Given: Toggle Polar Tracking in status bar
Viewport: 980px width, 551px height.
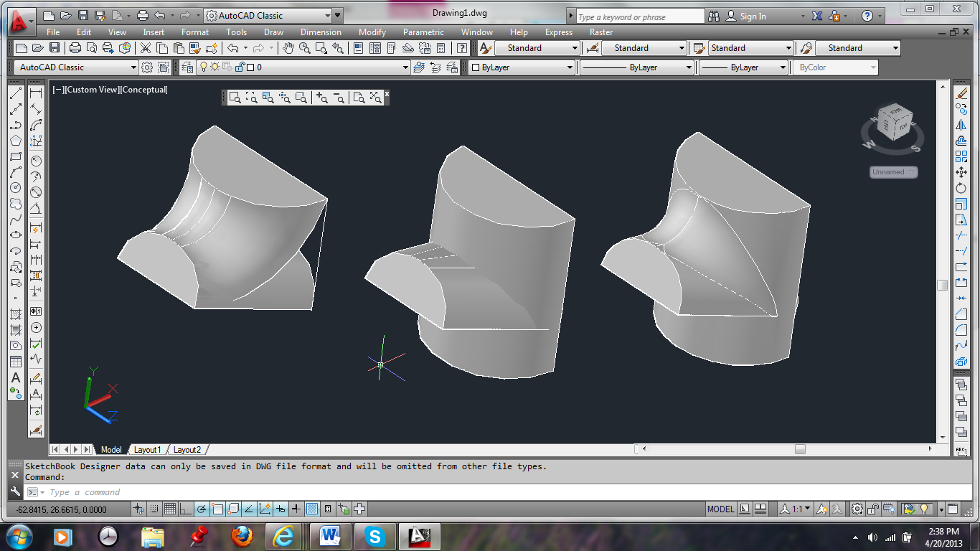Looking at the screenshot, I should (202, 509).
